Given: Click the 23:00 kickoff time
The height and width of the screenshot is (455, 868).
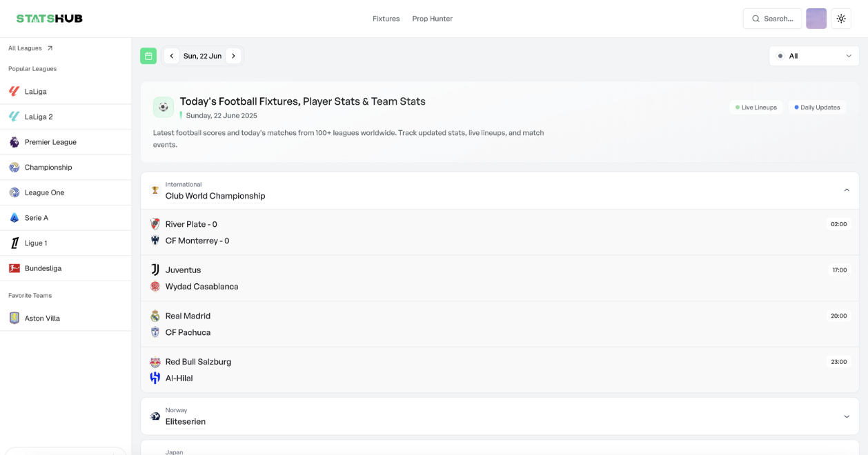Looking at the screenshot, I should click(x=839, y=362).
